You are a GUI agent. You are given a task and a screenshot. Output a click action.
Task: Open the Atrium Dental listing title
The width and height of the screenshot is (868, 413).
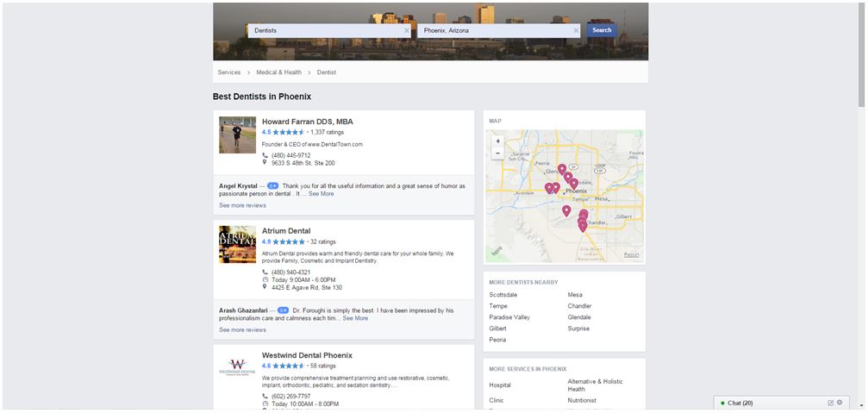[286, 231]
